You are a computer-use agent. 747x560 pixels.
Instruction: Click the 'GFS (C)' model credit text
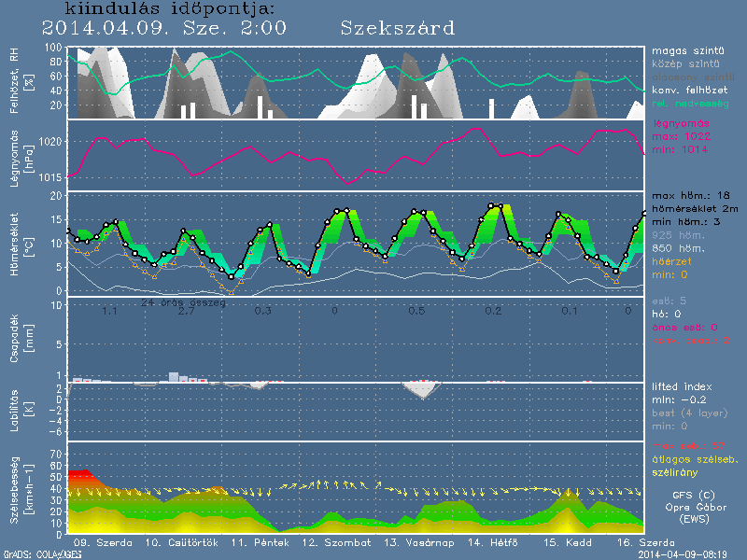693,495
